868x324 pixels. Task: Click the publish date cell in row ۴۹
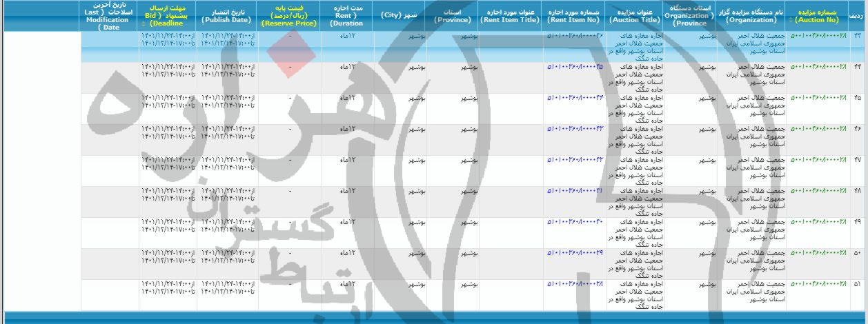(x=226, y=233)
